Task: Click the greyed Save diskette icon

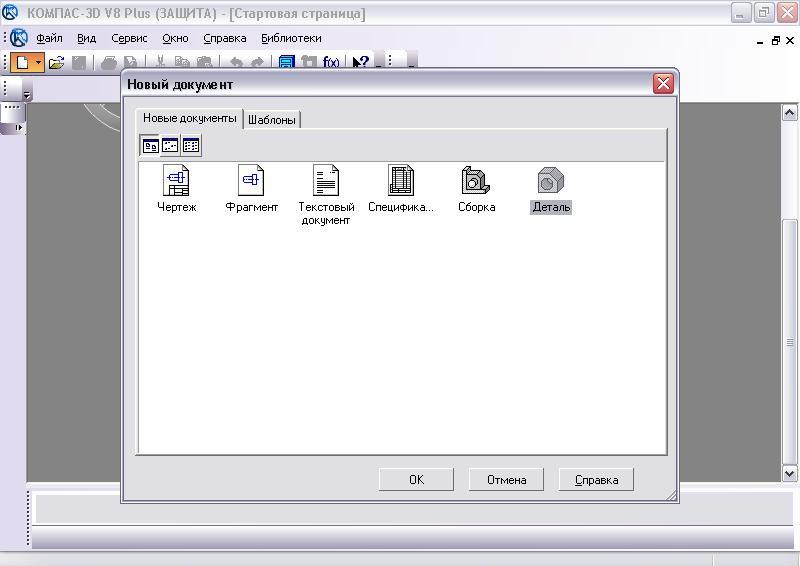Action: [x=79, y=63]
